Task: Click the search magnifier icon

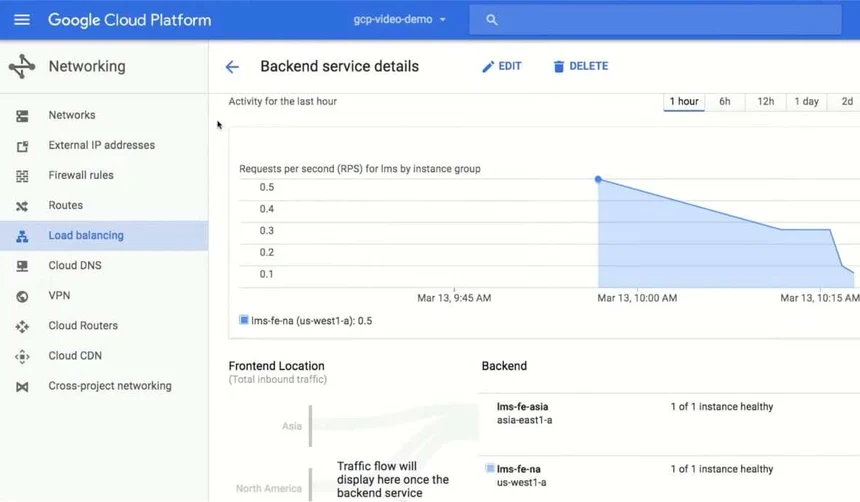Action: tap(491, 20)
